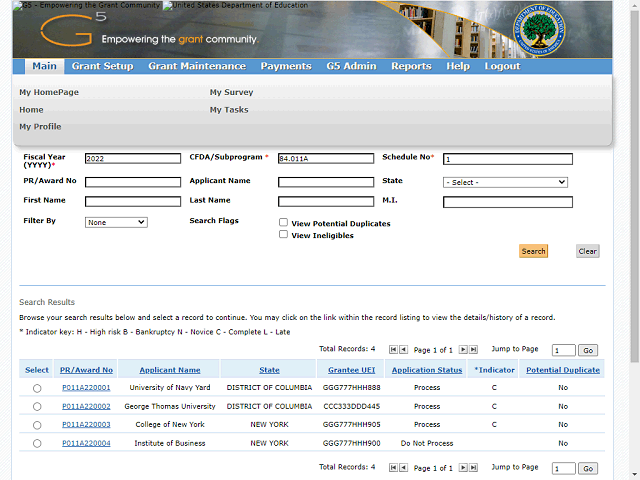The image size is (640, 480).
Task: Enable View Potential Duplicates checkbox
Action: point(284,223)
